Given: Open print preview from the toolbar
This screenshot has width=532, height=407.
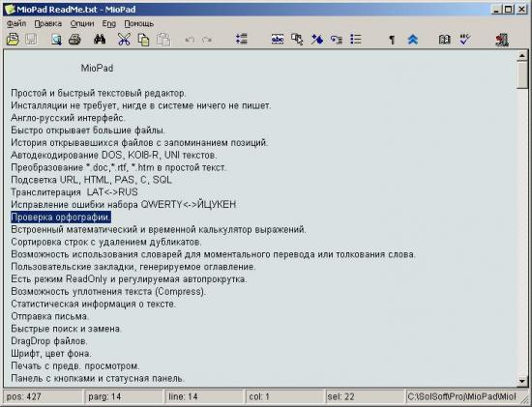Looking at the screenshot, I should 56,40.
